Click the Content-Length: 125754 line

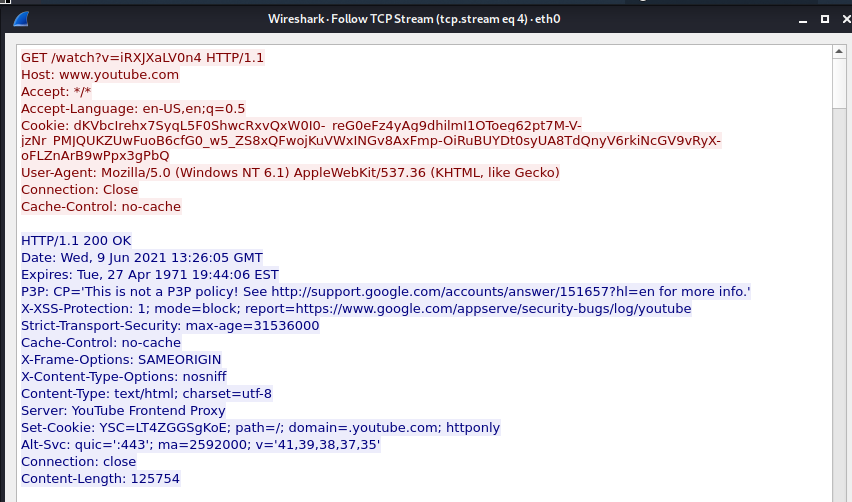click(100, 479)
